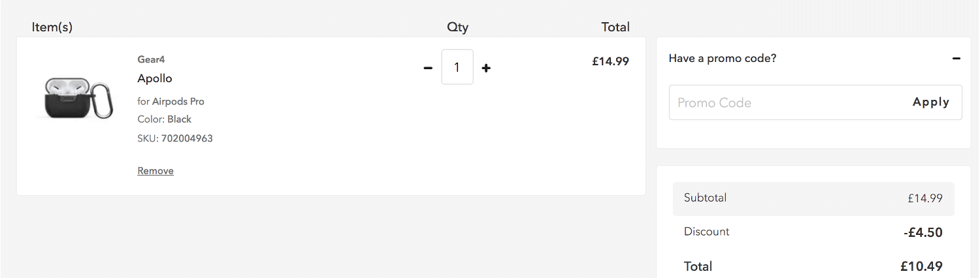Select the SKU 702004963 text
This screenshot has width=980, height=278.
[175, 138]
